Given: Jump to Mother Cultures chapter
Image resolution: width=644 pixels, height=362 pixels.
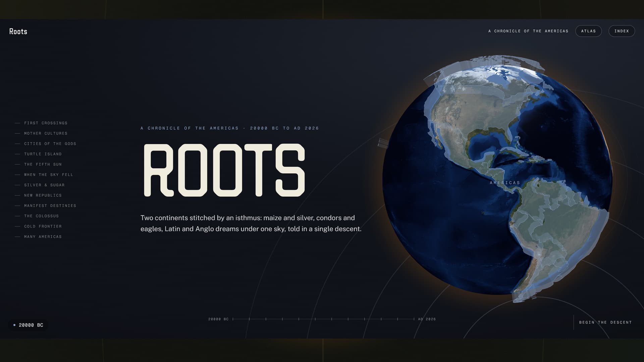Looking at the screenshot, I should (x=41, y=133).
